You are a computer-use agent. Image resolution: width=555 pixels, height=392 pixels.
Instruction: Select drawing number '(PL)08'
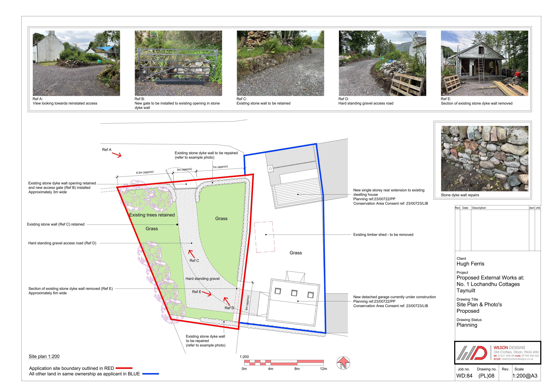486,376
